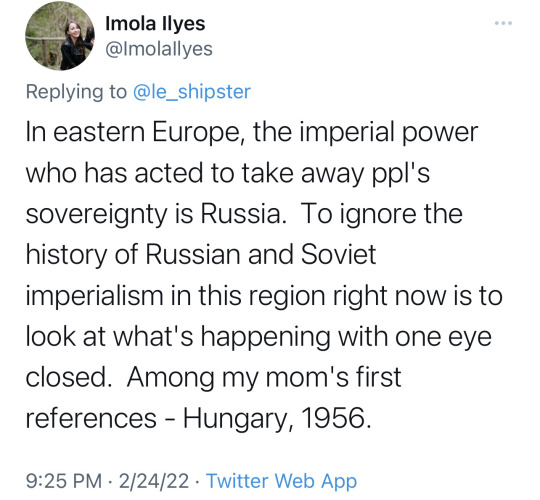Image resolution: width=540 pixels, height=500 pixels.
Task: Click the word 'Russia.' in the tweet
Action: pyautogui.click(x=243, y=213)
